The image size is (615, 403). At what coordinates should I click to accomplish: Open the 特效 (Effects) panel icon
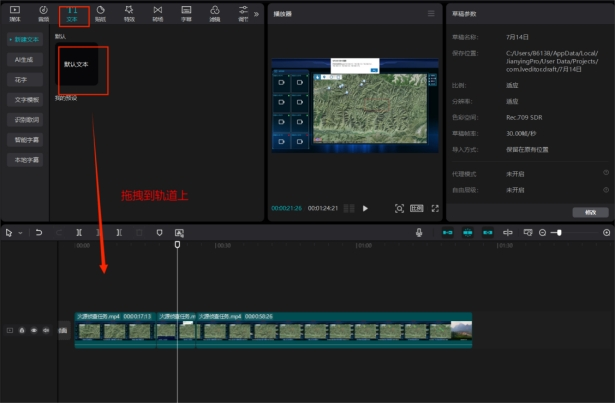click(x=129, y=12)
